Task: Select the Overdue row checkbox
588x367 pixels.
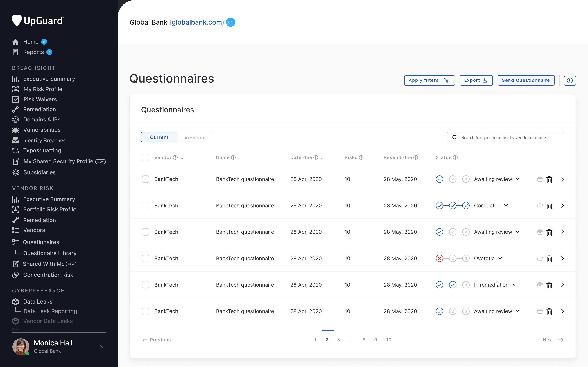Action: 145,259
